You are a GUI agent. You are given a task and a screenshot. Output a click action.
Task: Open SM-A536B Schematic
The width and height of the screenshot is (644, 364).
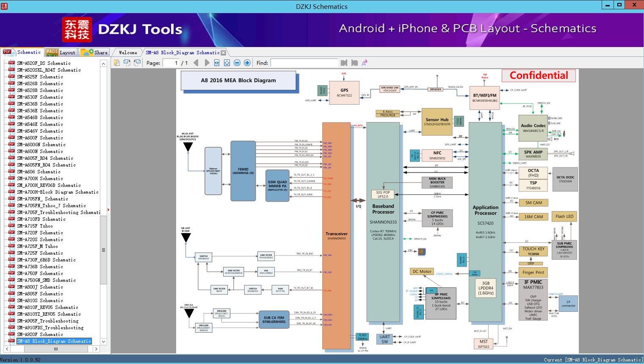[40, 104]
